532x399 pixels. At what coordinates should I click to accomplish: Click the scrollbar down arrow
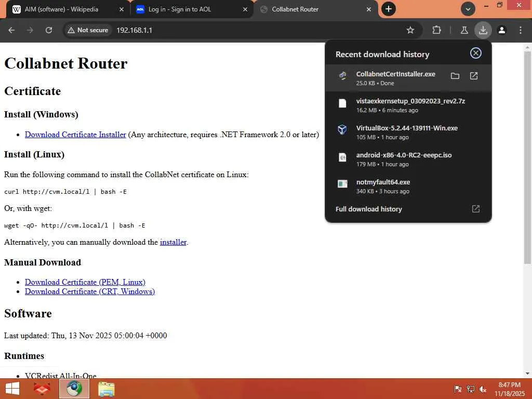528,374
